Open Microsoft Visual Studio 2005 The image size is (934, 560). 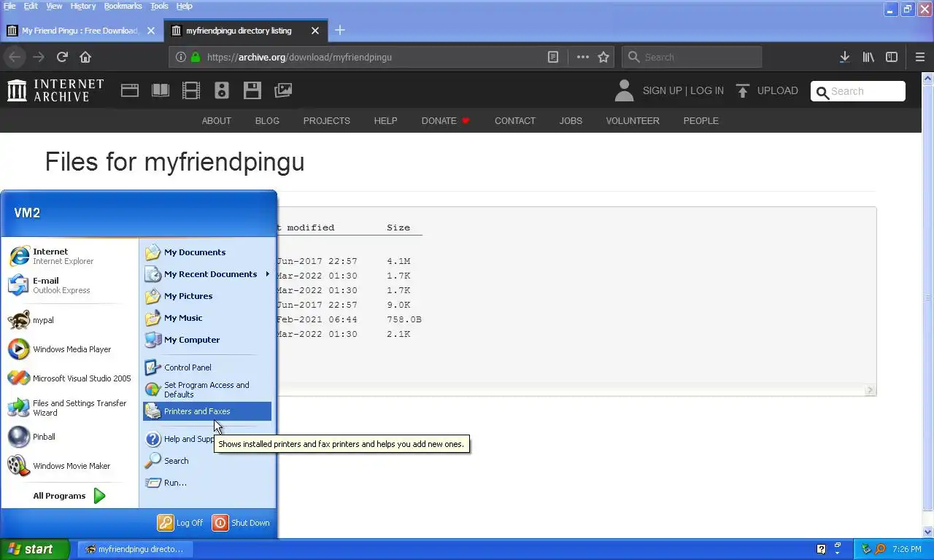(70, 378)
